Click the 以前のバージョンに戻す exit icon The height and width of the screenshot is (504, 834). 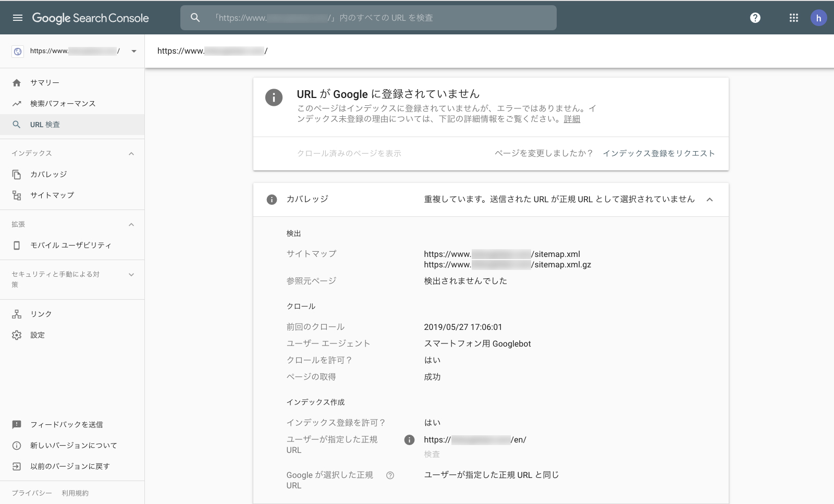tap(17, 466)
